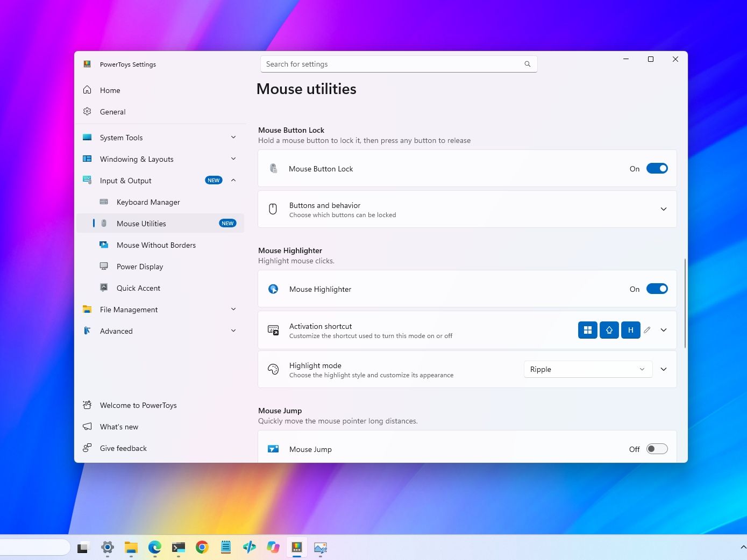Click the Windows key shortcut button
Viewport: 747px width, 560px height.
pos(588,330)
